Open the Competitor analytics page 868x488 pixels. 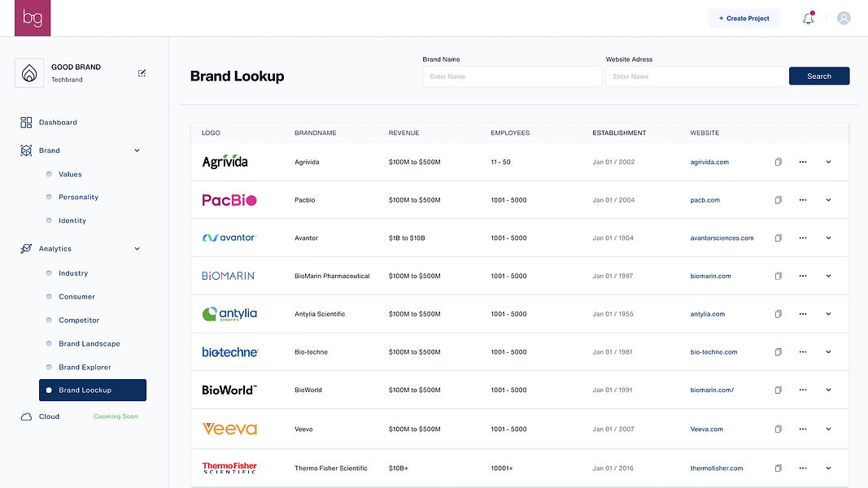click(x=79, y=320)
